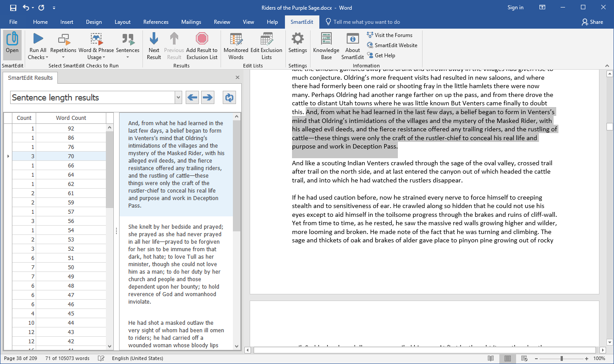Screen dimensions: 614x364
Task: Switch to Read Mode view
Action: (x=491, y=358)
